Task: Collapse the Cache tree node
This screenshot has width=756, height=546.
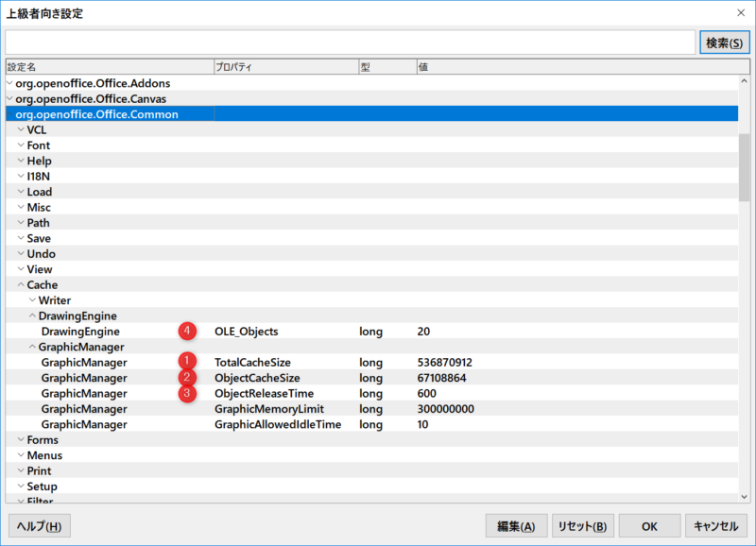Action: pos(20,284)
